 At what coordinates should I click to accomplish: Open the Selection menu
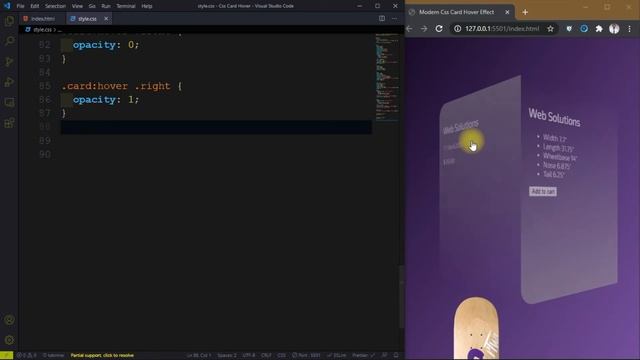point(55,6)
